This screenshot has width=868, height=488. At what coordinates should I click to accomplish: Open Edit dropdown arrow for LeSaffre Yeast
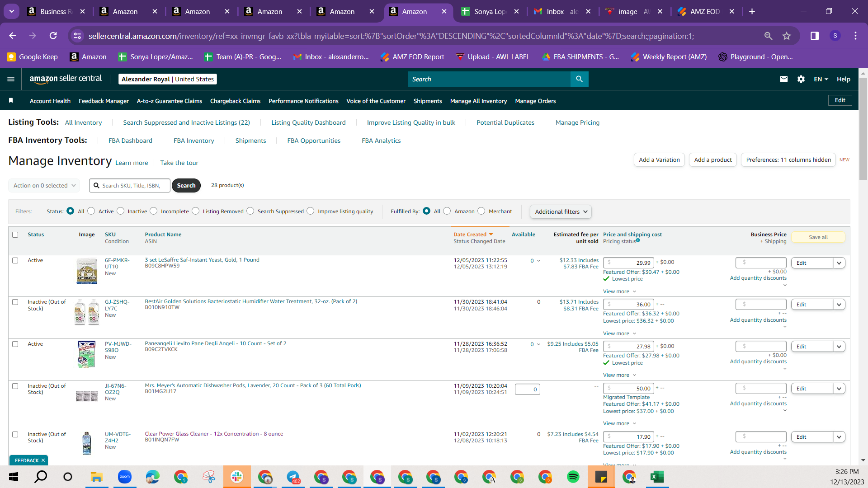tap(840, 263)
